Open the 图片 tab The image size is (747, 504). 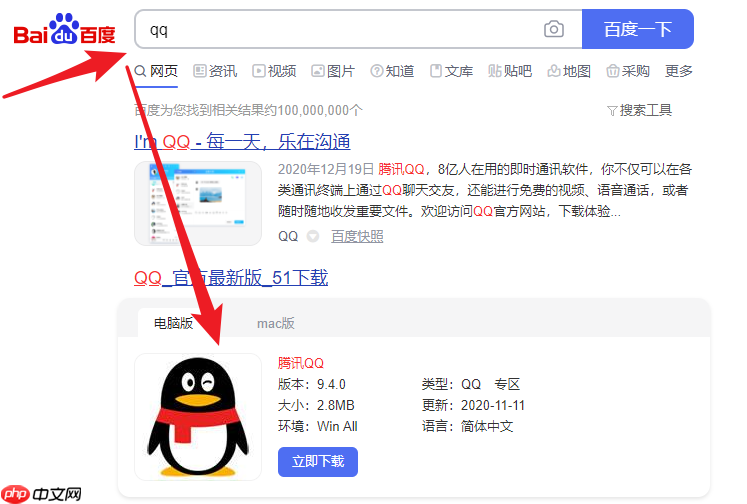click(333, 71)
